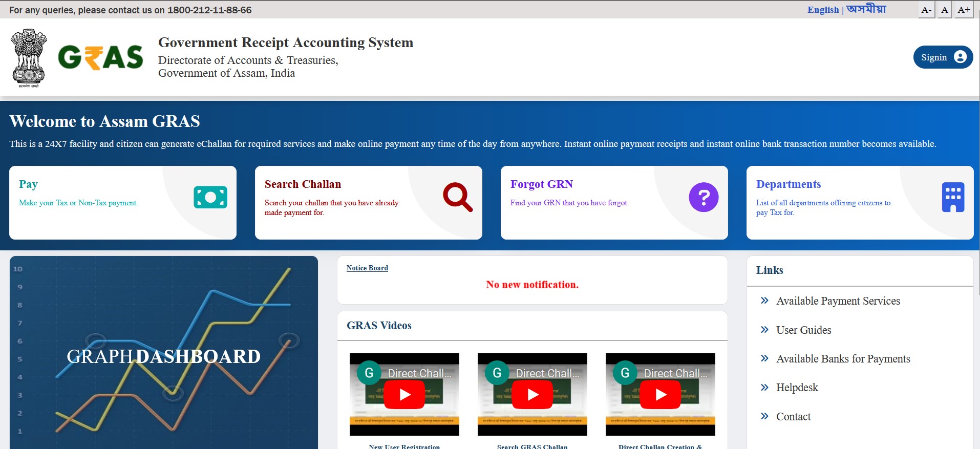
Task: Click 'Find your GRN that you have forgot.' text
Action: click(569, 203)
